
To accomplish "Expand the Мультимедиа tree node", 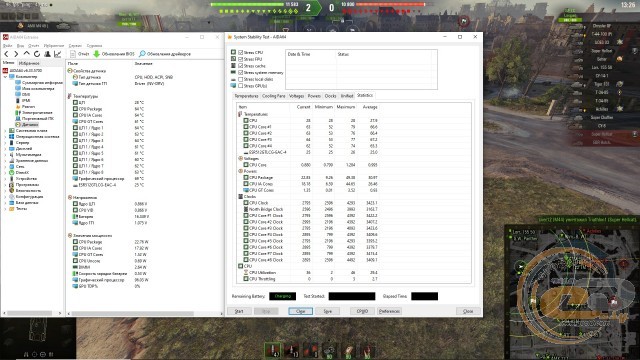I will 5,155.
